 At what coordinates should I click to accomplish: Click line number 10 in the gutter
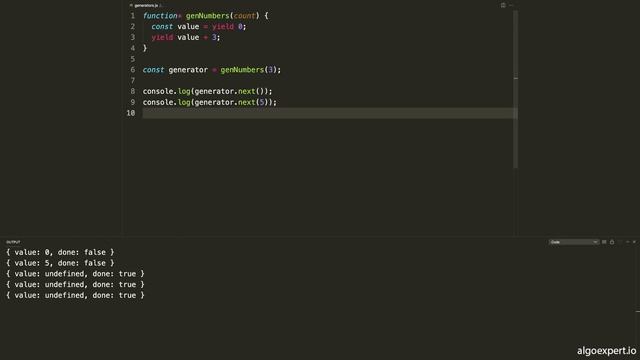(131, 113)
